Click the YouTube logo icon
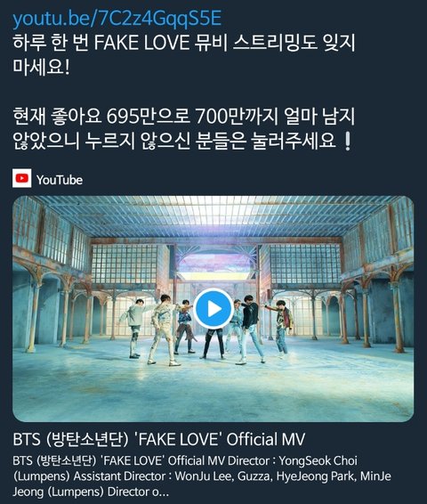The height and width of the screenshot is (504, 427). pyautogui.click(x=22, y=178)
